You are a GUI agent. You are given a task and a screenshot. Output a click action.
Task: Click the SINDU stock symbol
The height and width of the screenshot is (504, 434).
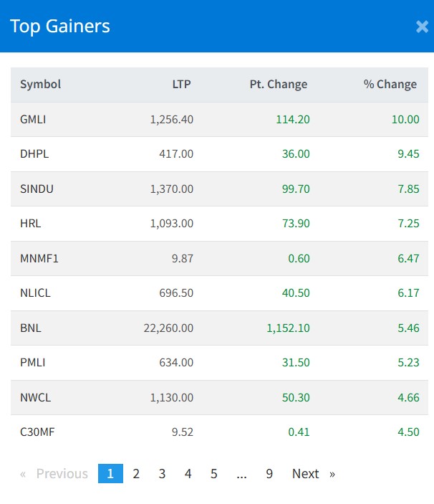tap(37, 189)
